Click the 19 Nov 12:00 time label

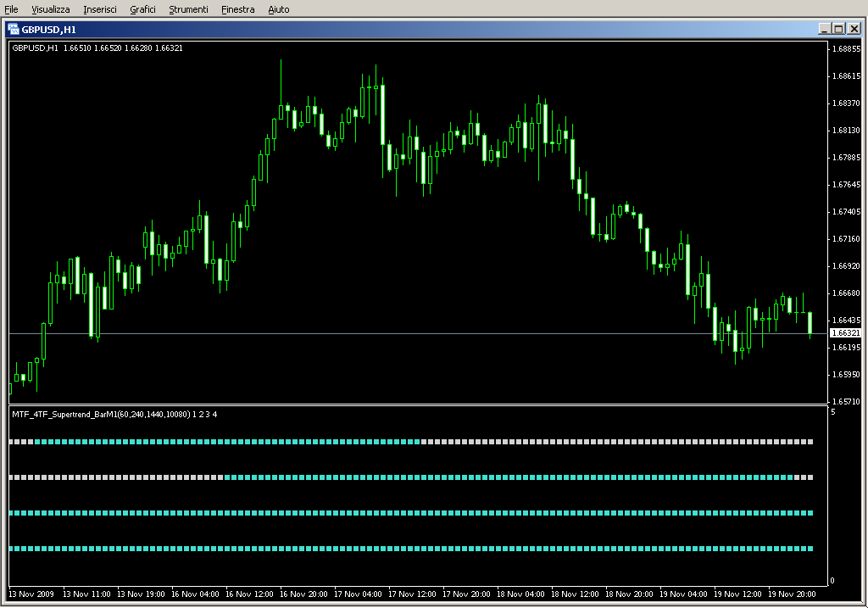tap(737, 594)
